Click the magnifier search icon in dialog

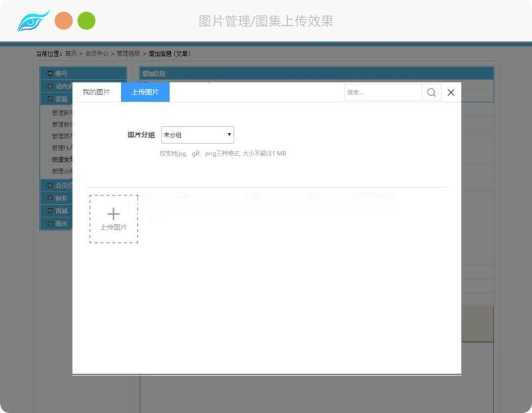tap(432, 92)
